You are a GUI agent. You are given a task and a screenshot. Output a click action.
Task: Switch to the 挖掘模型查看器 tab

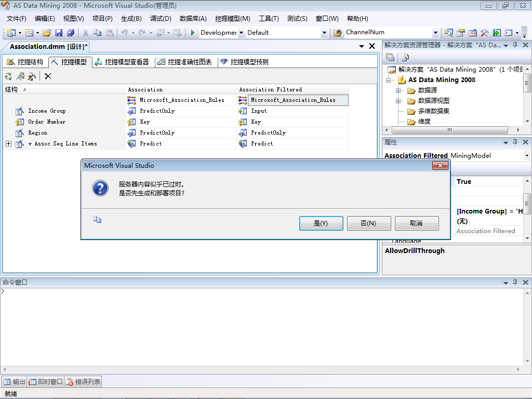(x=122, y=62)
